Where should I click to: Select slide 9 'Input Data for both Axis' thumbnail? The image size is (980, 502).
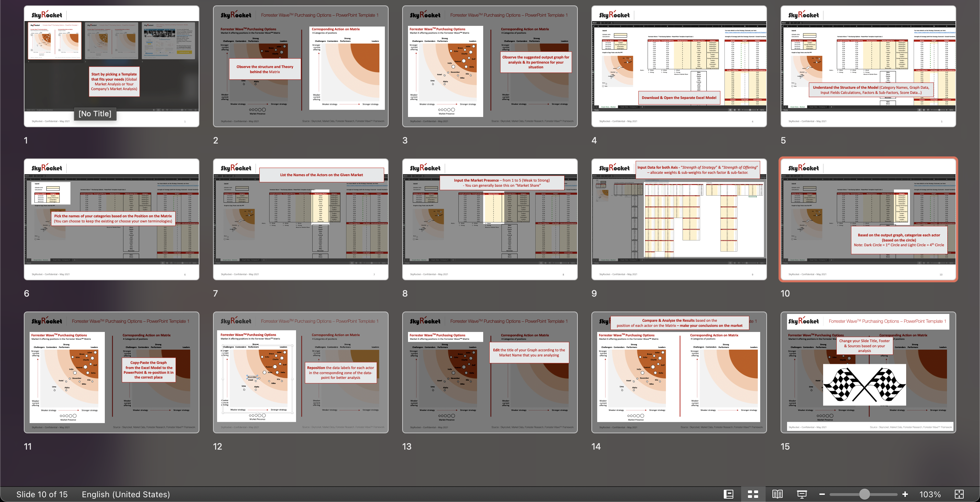(x=679, y=219)
